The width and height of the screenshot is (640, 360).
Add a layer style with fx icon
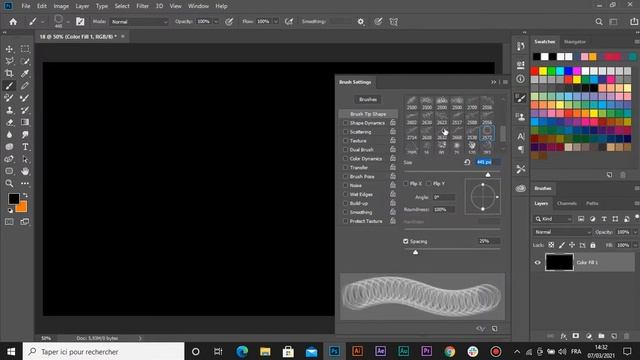563,336
